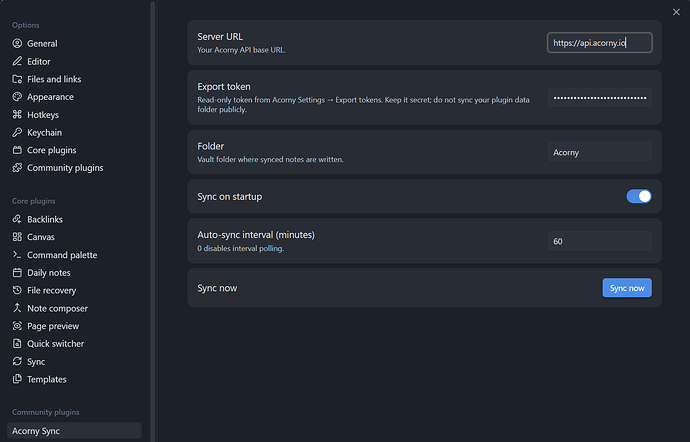Viewport: 690px width, 442px height.
Task: Click the Hotkeys command-key icon
Action: click(17, 114)
